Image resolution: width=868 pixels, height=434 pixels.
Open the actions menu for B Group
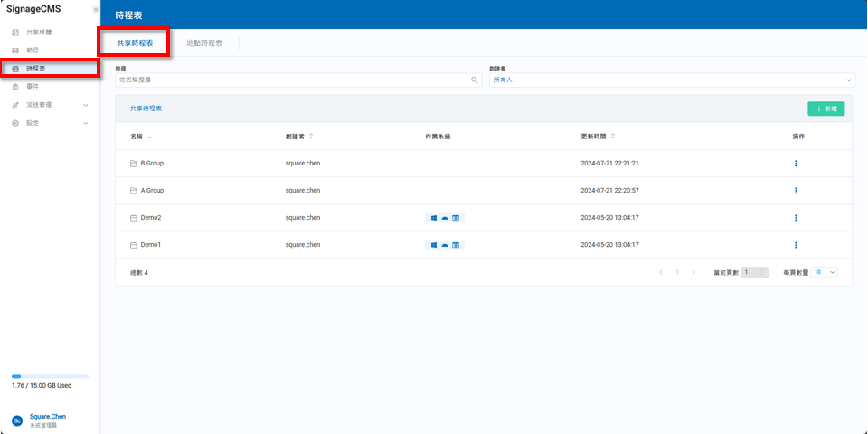click(796, 164)
